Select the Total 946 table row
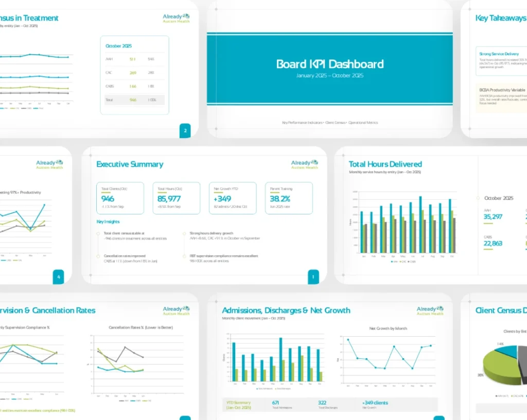This screenshot has height=420, width=527. click(134, 100)
